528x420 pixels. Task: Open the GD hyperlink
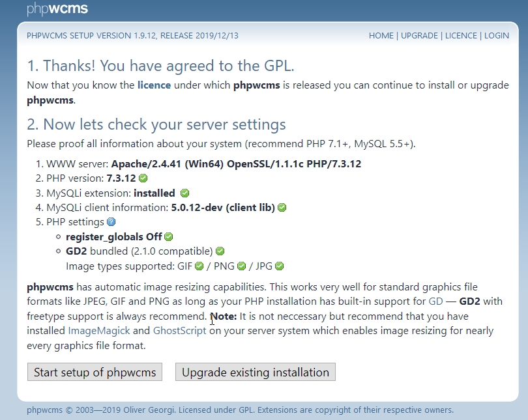pyautogui.click(x=435, y=301)
